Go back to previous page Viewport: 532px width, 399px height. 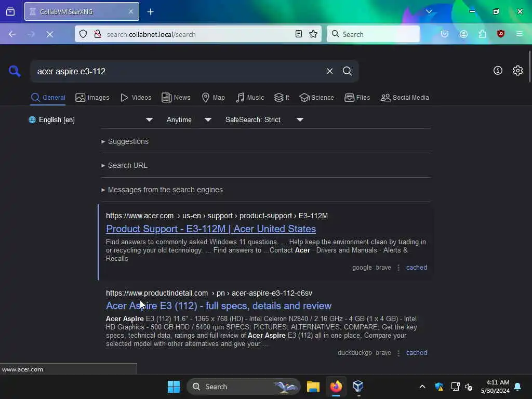pos(12,34)
